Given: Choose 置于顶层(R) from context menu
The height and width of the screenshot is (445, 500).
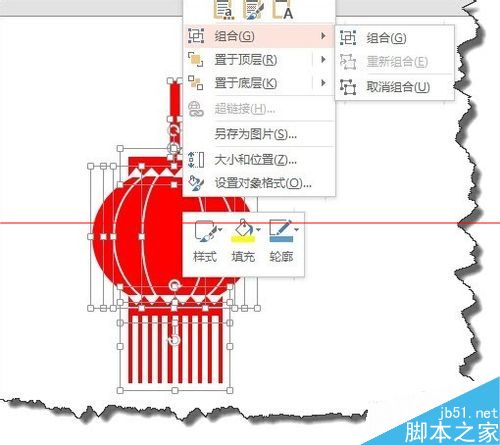Looking at the screenshot, I should [259, 60].
